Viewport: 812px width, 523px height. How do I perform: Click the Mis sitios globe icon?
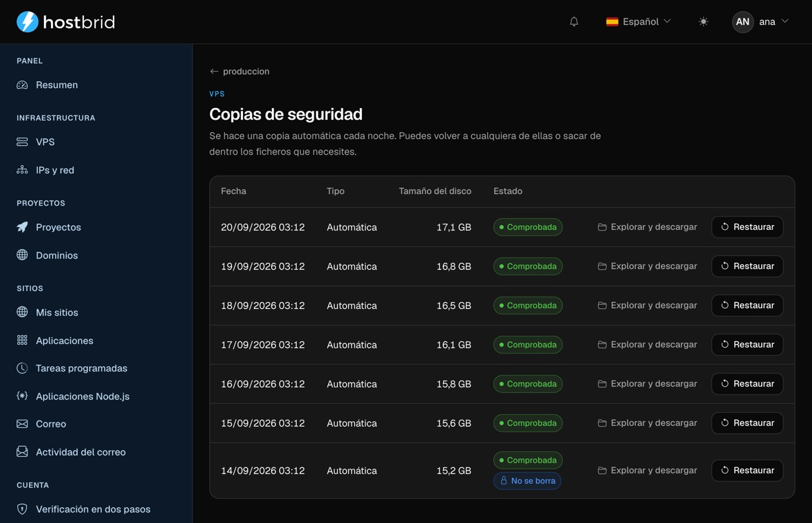[x=22, y=312]
